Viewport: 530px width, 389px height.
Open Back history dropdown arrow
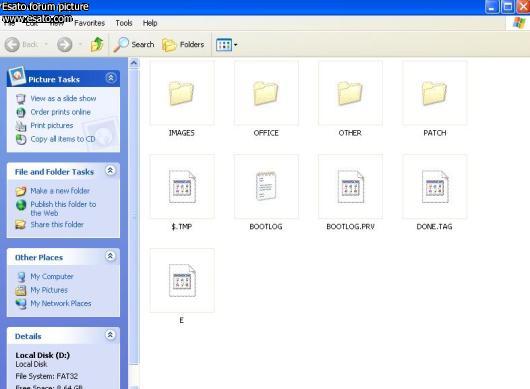click(x=46, y=44)
